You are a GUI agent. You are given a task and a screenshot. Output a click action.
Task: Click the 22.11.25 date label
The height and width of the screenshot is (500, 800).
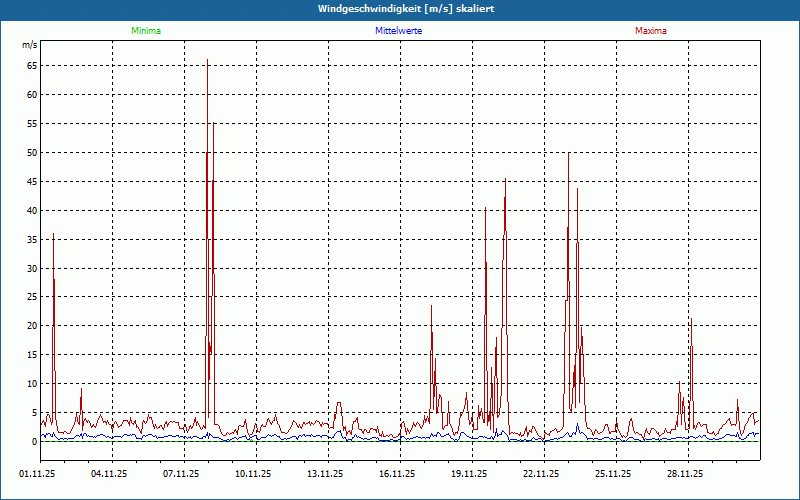(541, 474)
